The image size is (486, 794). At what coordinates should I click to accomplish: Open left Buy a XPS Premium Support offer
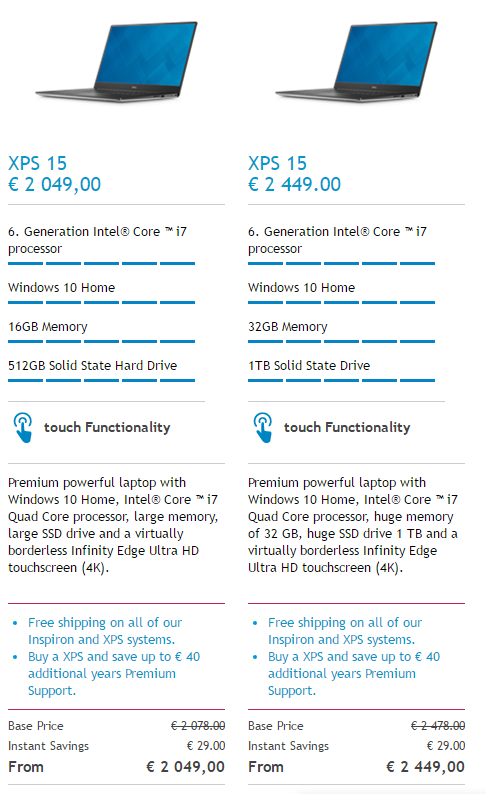pos(114,673)
